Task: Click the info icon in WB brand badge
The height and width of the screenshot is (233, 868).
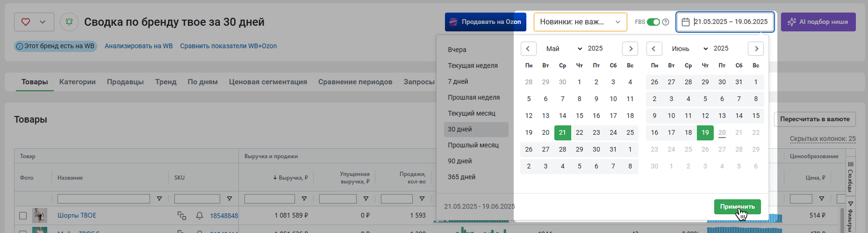Action: point(20,46)
